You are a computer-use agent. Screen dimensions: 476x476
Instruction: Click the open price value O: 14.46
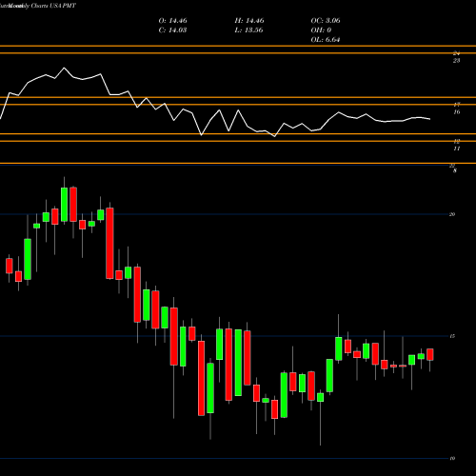click(172, 21)
